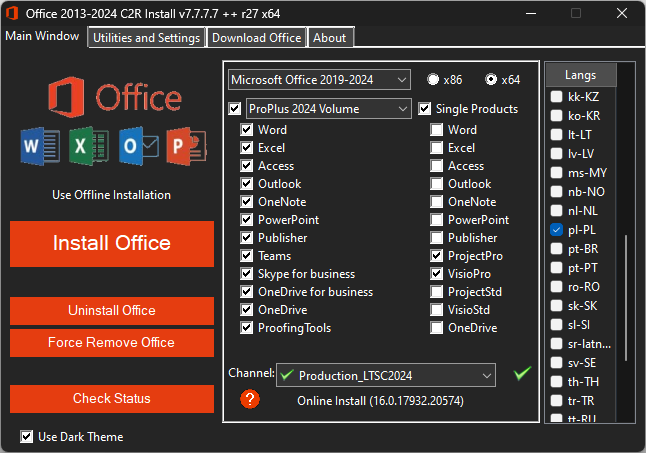Viewport: 646px width, 453px height.
Task: Check the ProjectStd single product
Action: tap(436, 292)
